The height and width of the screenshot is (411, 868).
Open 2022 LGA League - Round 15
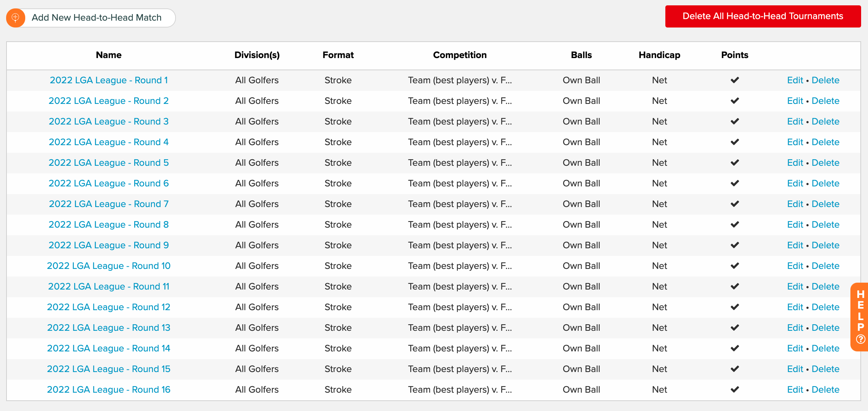tap(109, 369)
